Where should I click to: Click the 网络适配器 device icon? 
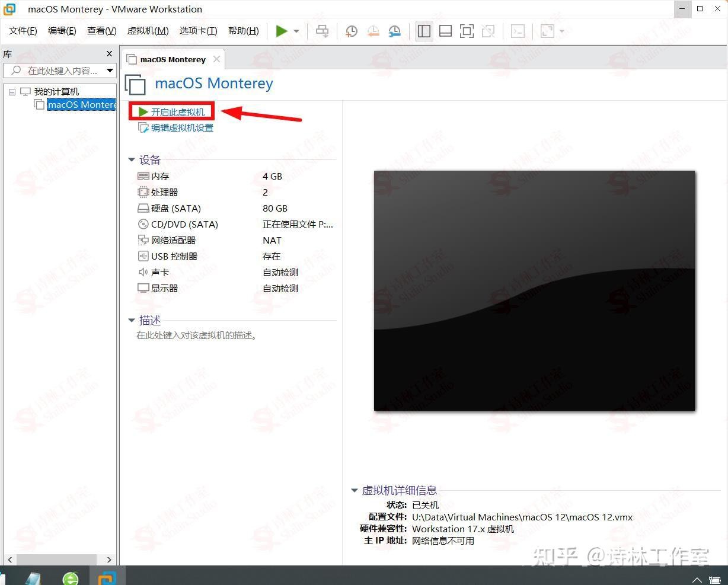(143, 240)
